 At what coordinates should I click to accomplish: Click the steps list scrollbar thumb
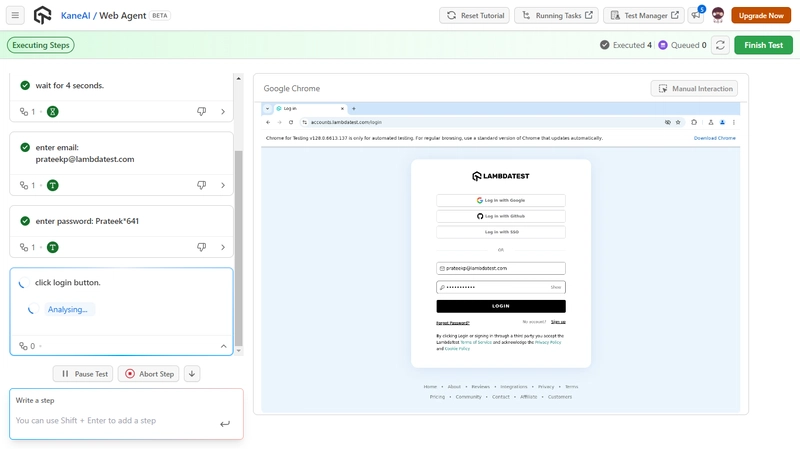pyautogui.click(x=238, y=248)
